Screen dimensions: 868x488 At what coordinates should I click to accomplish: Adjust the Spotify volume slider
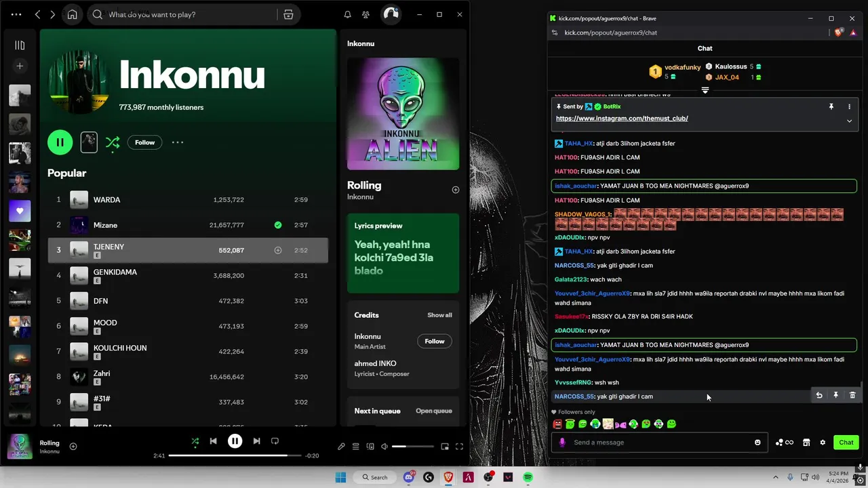(x=412, y=447)
